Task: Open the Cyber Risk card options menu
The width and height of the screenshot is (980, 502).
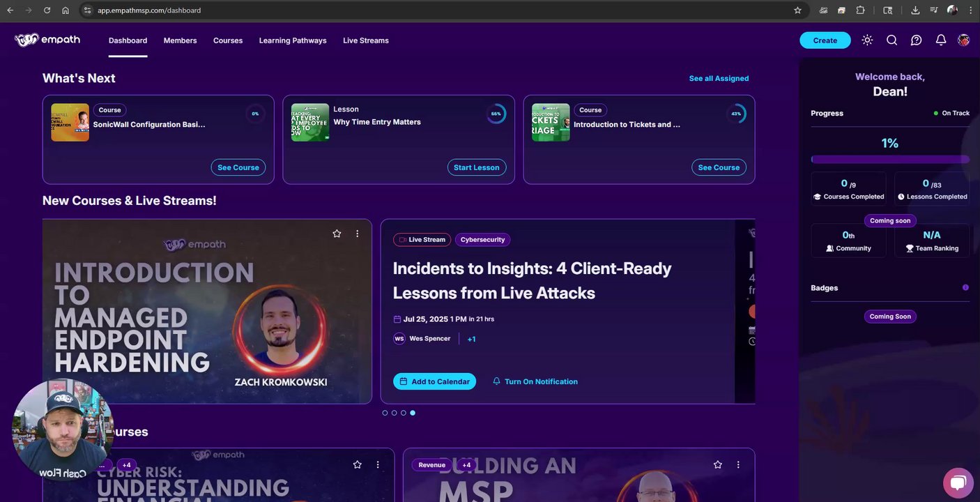Action: coord(378,464)
